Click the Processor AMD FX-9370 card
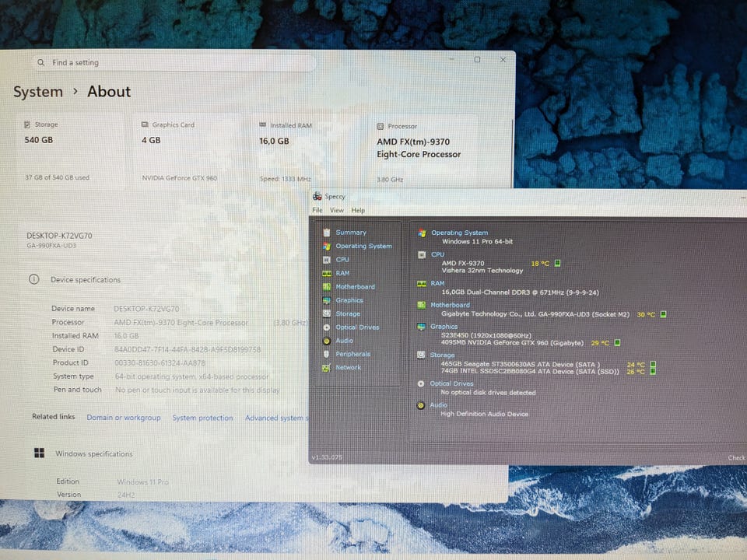This screenshot has height=560, width=747. click(x=423, y=153)
